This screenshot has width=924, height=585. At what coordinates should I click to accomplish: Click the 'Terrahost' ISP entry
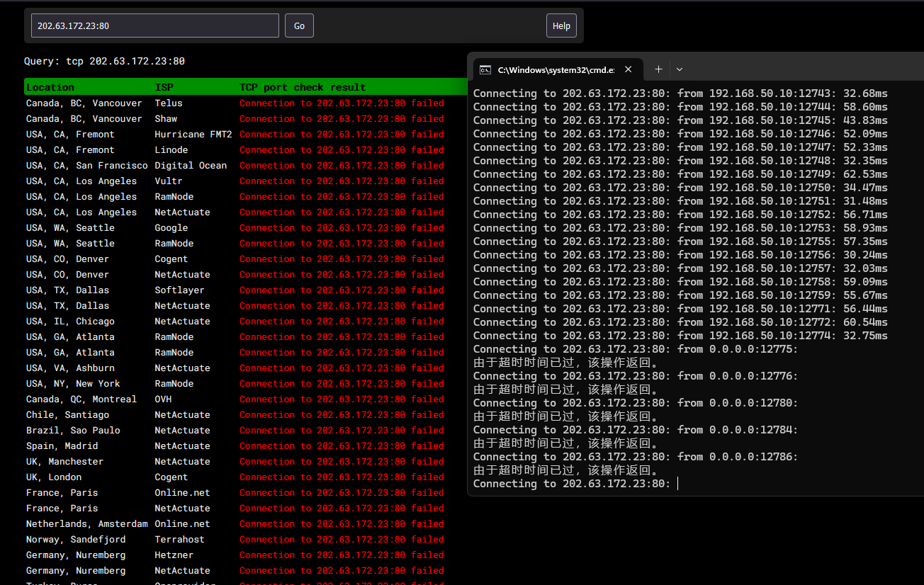(180, 540)
